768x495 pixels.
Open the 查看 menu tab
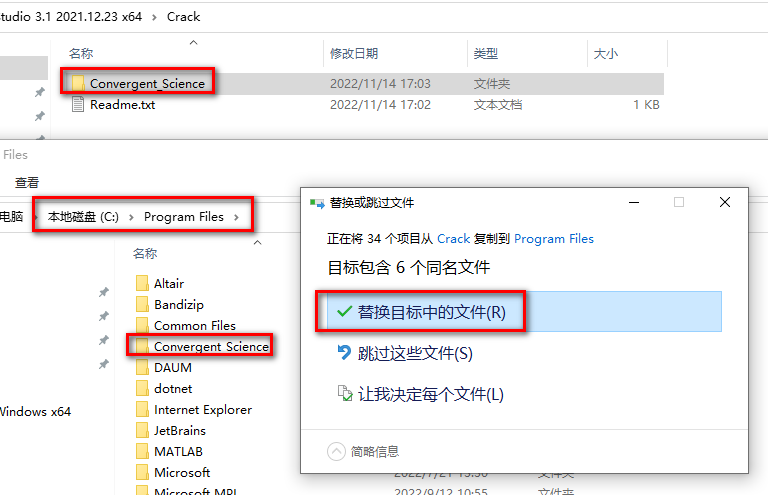pyautogui.click(x=27, y=183)
